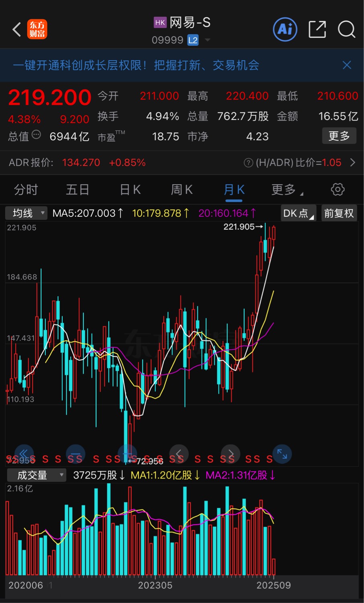Tap the 更多 quote details button

(x=339, y=136)
